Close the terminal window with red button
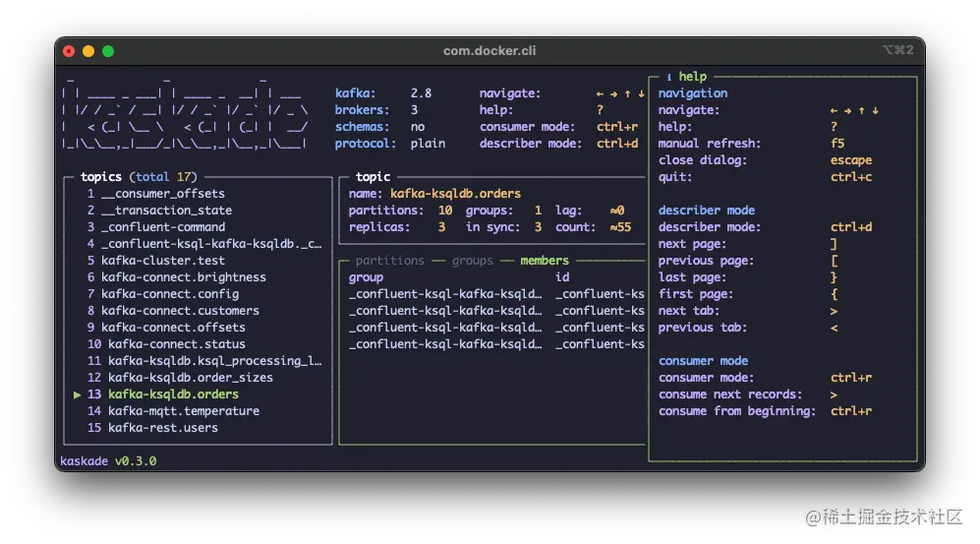980x544 pixels. (69, 51)
